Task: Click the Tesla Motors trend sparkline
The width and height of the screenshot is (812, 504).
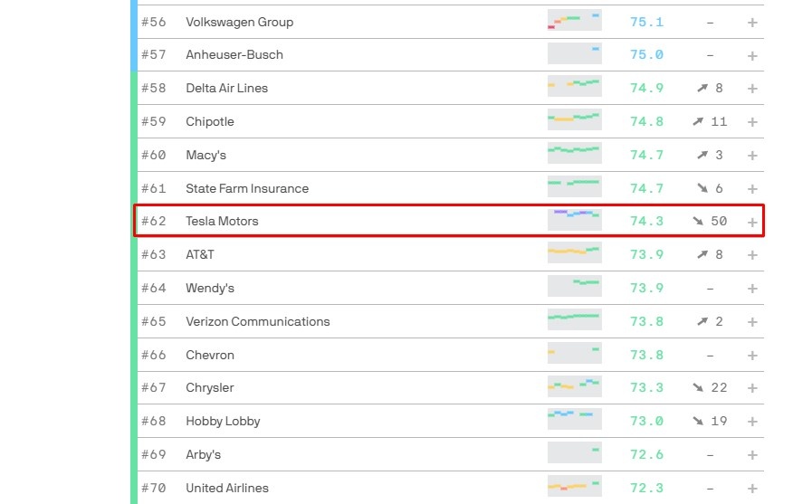Action: (574, 221)
